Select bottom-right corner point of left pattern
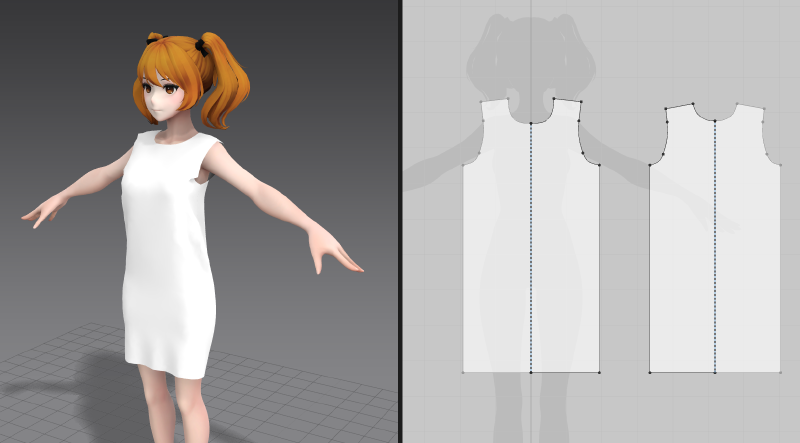Viewport: 800px width, 443px height. (x=599, y=372)
